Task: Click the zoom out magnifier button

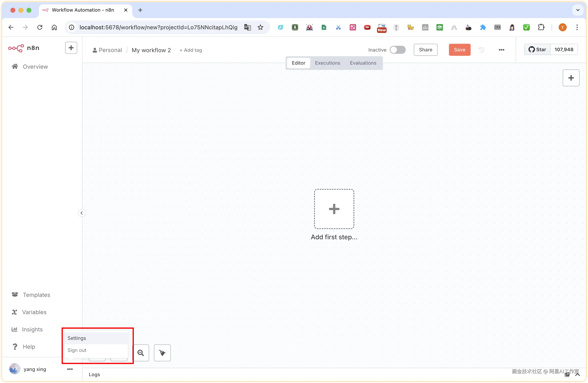Action: [x=141, y=353]
